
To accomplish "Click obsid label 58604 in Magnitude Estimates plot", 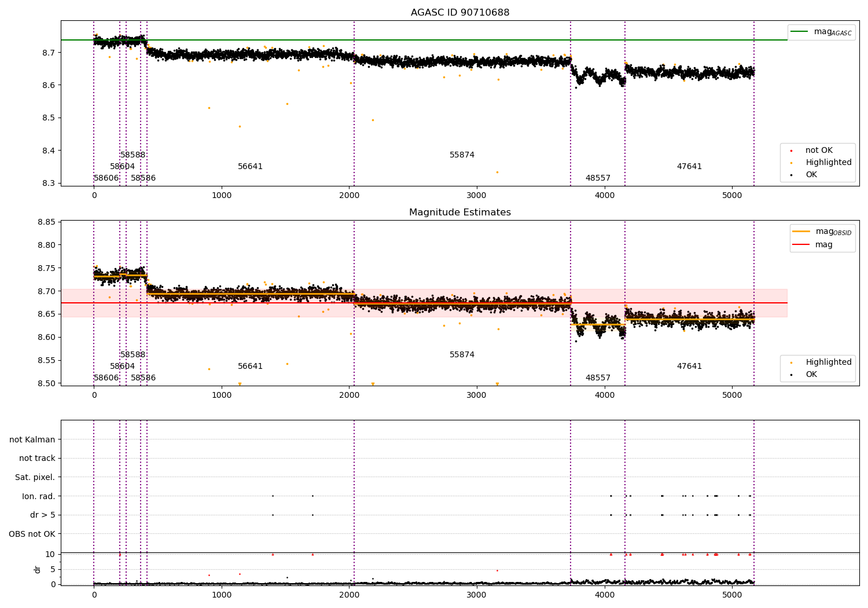I will pyautogui.click(x=123, y=367).
